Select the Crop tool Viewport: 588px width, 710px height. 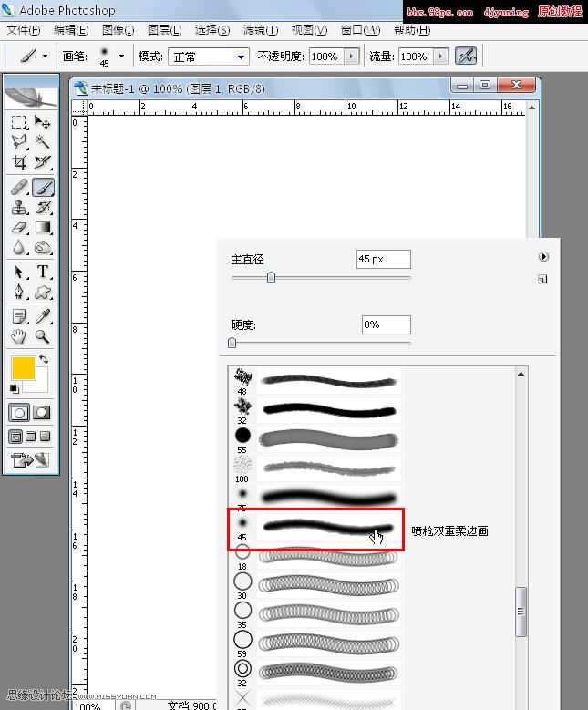pyautogui.click(x=19, y=162)
